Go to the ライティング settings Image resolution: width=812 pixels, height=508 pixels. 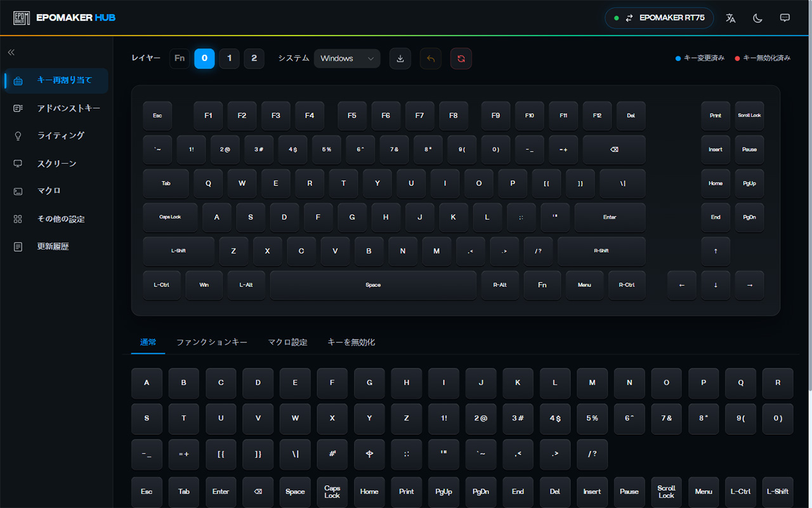[56, 136]
